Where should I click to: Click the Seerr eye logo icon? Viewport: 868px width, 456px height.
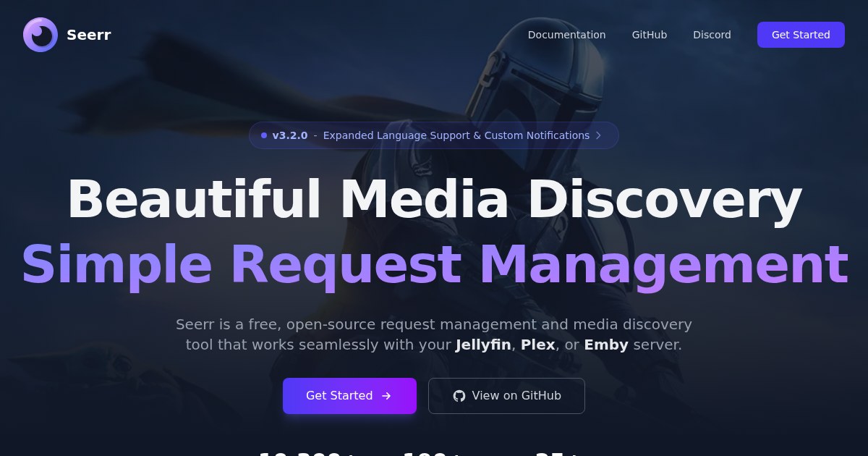pyautogui.click(x=41, y=35)
